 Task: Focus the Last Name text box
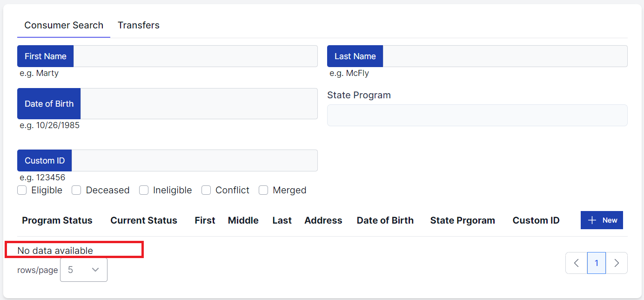(x=505, y=56)
